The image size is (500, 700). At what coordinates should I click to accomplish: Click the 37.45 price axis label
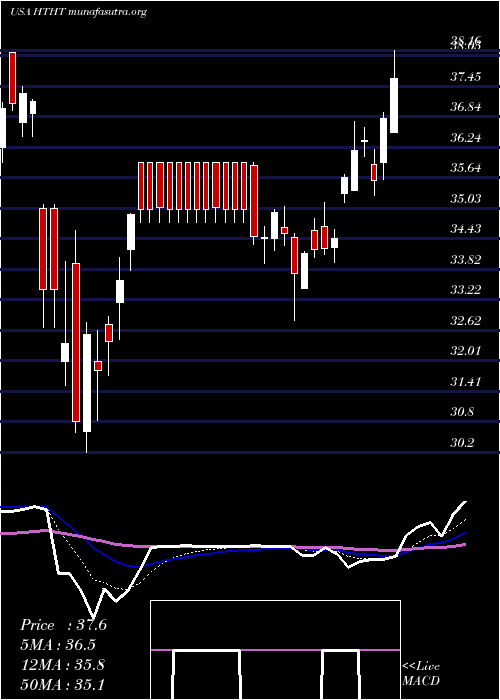(x=466, y=77)
